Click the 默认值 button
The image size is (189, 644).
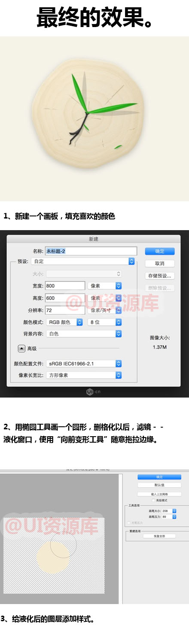[159, 485]
